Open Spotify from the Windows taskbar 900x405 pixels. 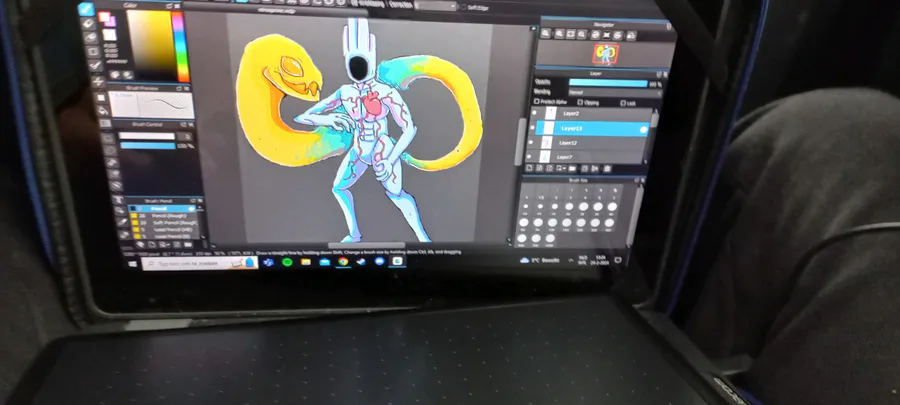[287, 262]
